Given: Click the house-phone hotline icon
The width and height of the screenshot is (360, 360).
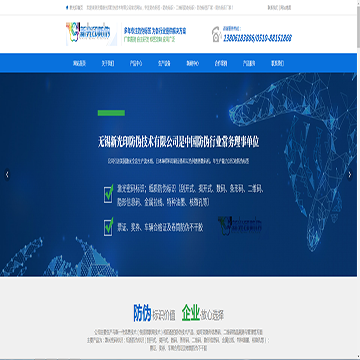Looking at the screenshot, I should [x=216, y=35].
